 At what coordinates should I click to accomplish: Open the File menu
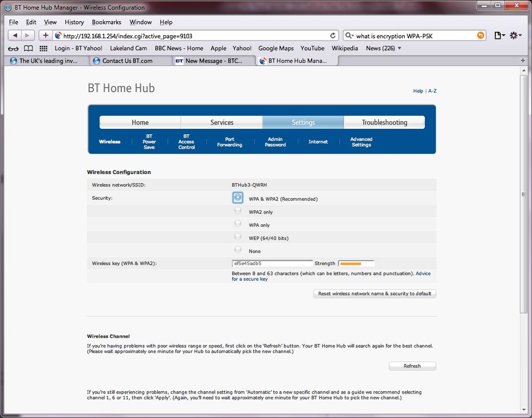coord(13,22)
